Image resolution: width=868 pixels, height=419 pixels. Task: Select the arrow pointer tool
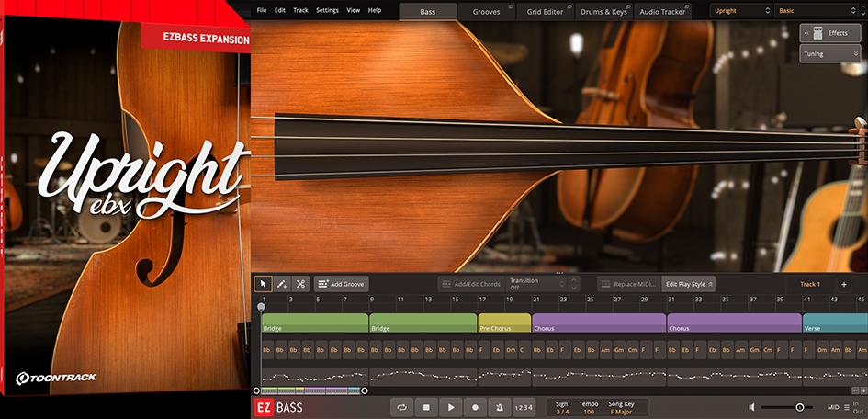(264, 284)
